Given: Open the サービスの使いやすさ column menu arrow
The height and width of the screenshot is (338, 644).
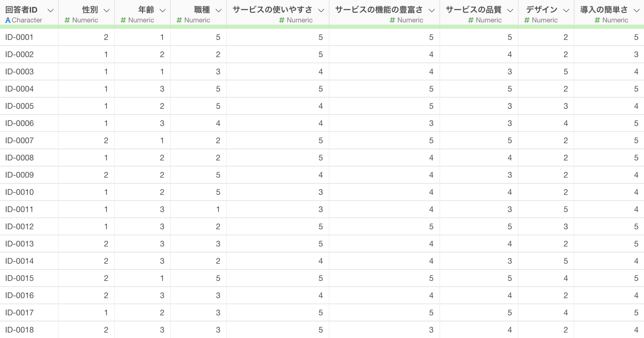Looking at the screenshot, I should pos(321,11).
